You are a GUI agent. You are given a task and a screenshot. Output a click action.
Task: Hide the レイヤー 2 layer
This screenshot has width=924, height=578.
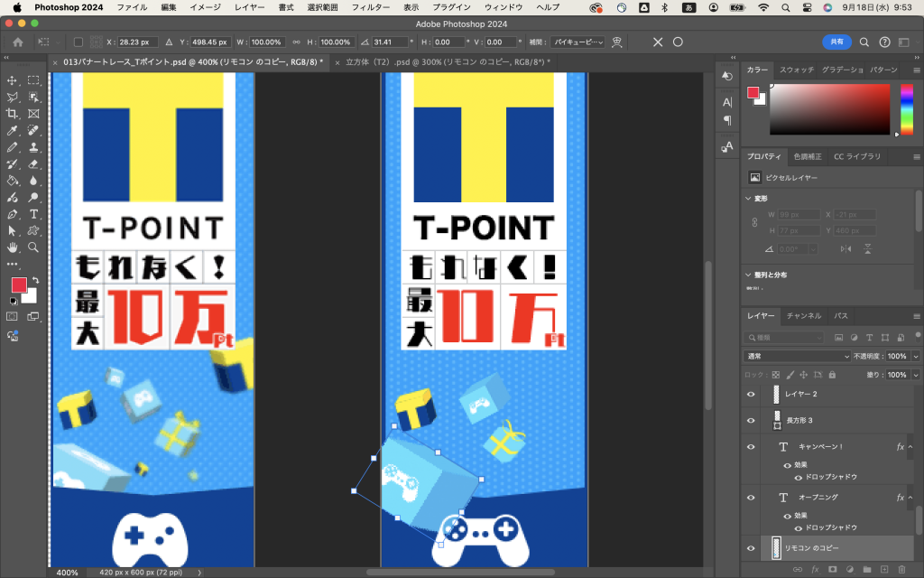click(x=751, y=394)
